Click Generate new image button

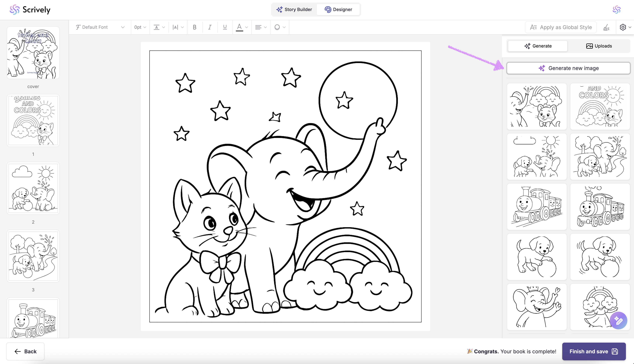tap(568, 68)
